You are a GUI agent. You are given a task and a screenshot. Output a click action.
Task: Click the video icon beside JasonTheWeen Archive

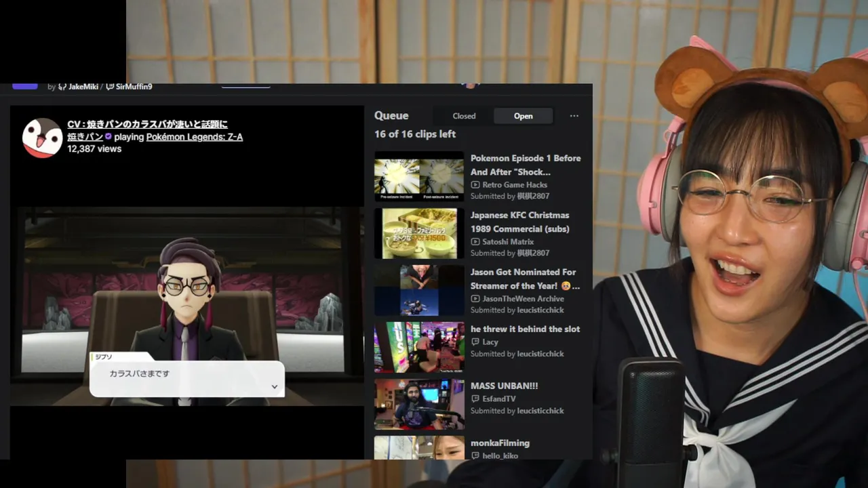475,298
